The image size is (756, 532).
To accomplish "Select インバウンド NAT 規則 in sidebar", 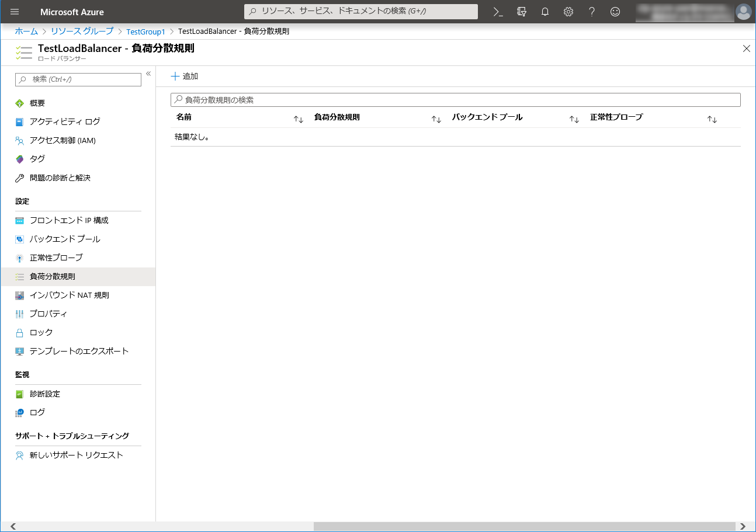I will tap(69, 295).
